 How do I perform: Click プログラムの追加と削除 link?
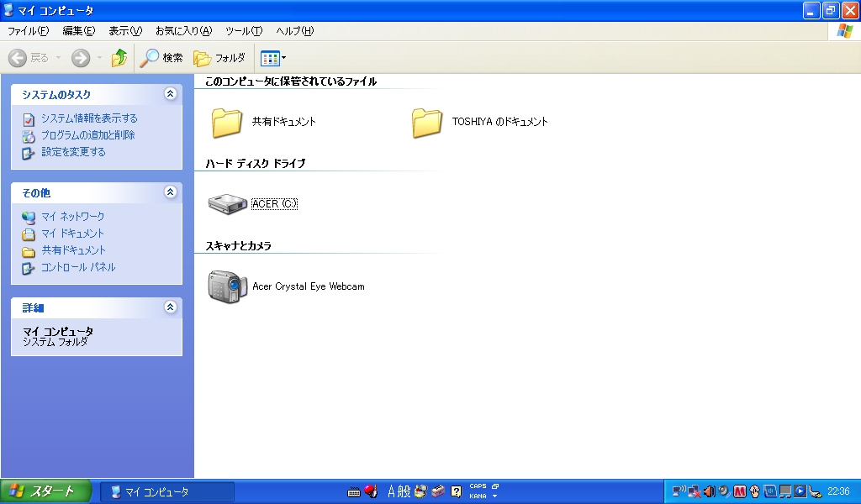[x=87, y=135]
